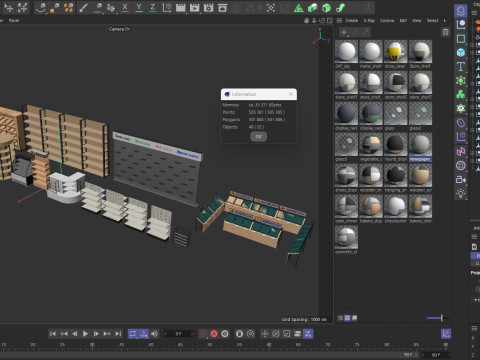
Task: Click the new material plus button
Action: point(344,32)
